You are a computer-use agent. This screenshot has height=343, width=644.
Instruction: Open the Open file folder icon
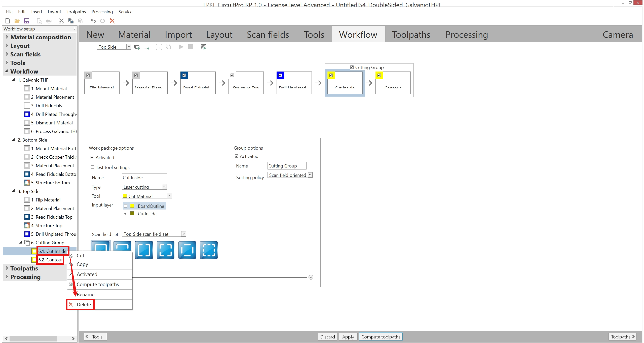[17, 21]
